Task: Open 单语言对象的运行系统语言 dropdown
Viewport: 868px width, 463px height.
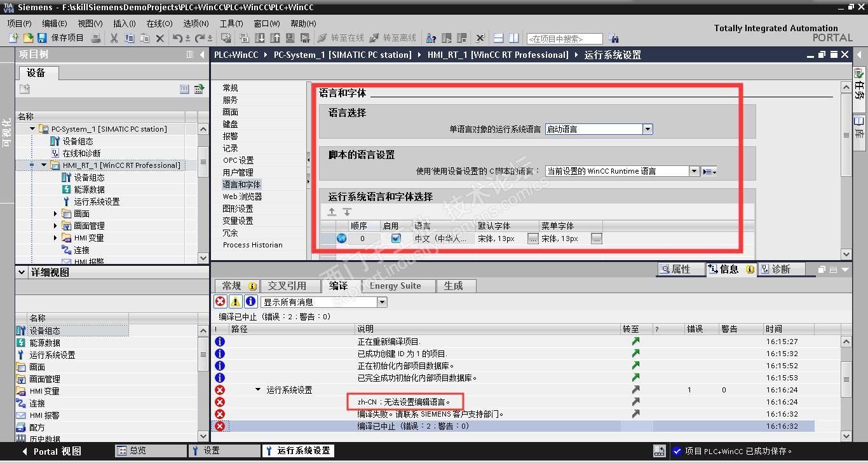Action: (x=648, y=129)
